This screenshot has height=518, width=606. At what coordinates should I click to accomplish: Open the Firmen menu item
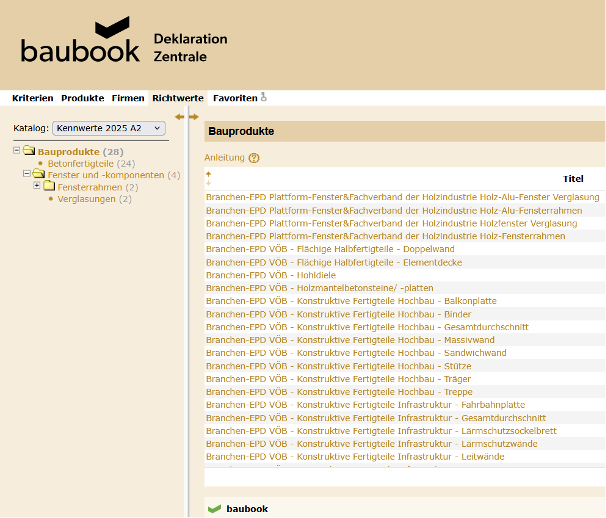click(128, 98)
